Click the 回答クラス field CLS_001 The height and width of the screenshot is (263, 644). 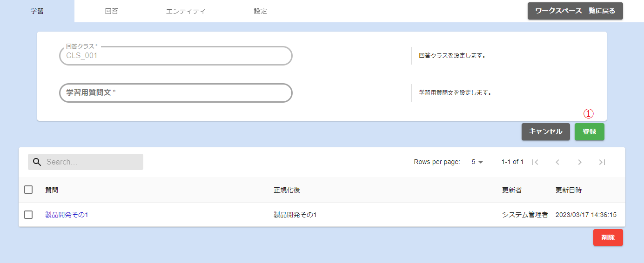coord(176,56)
